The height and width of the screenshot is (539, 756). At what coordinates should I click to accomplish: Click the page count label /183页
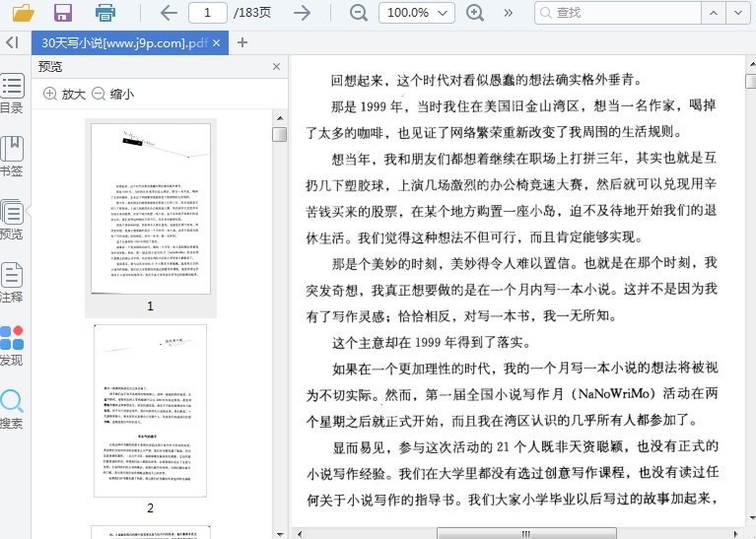point(252,13)
